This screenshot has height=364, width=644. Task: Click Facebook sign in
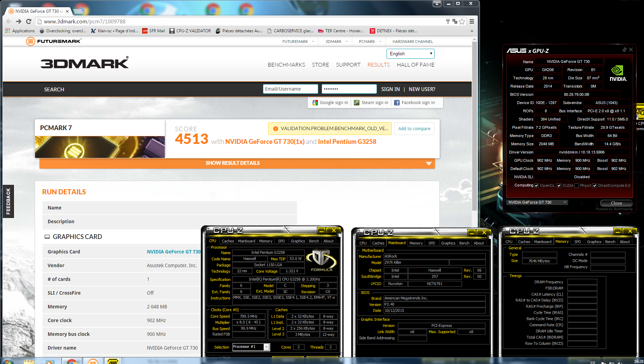[x=414, y=103]
